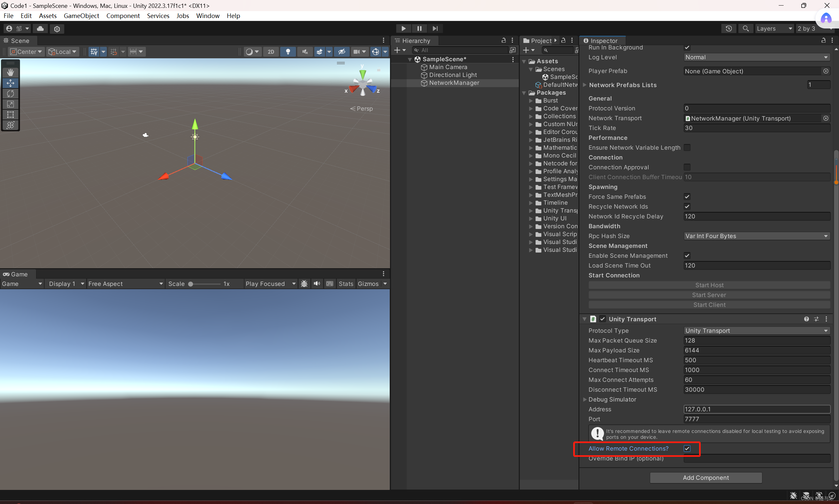Select the Hand tool
839x504 pixels.
10,72
